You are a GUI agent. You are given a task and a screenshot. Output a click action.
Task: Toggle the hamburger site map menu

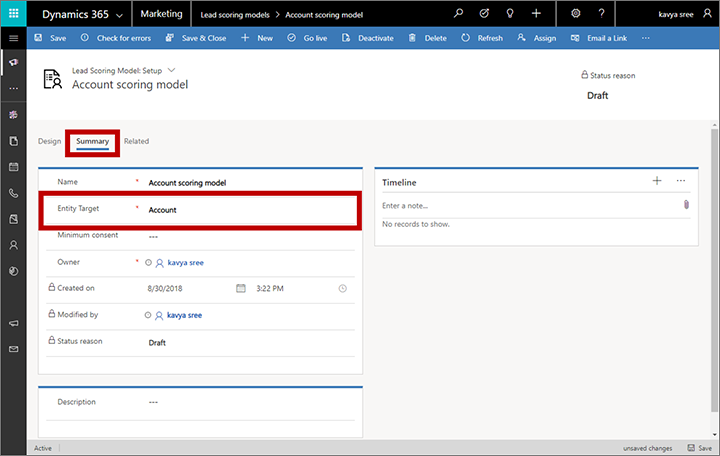13,38
